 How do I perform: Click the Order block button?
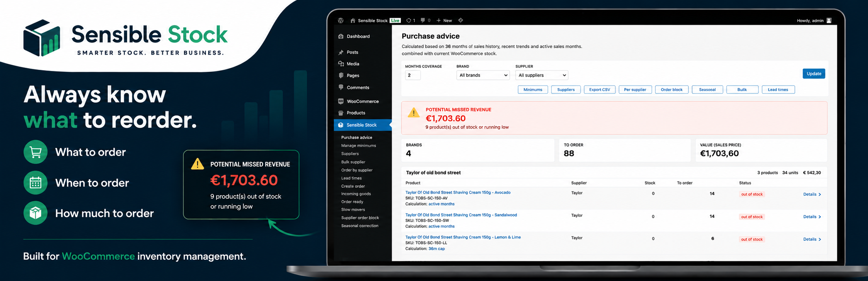click(672, 89)
